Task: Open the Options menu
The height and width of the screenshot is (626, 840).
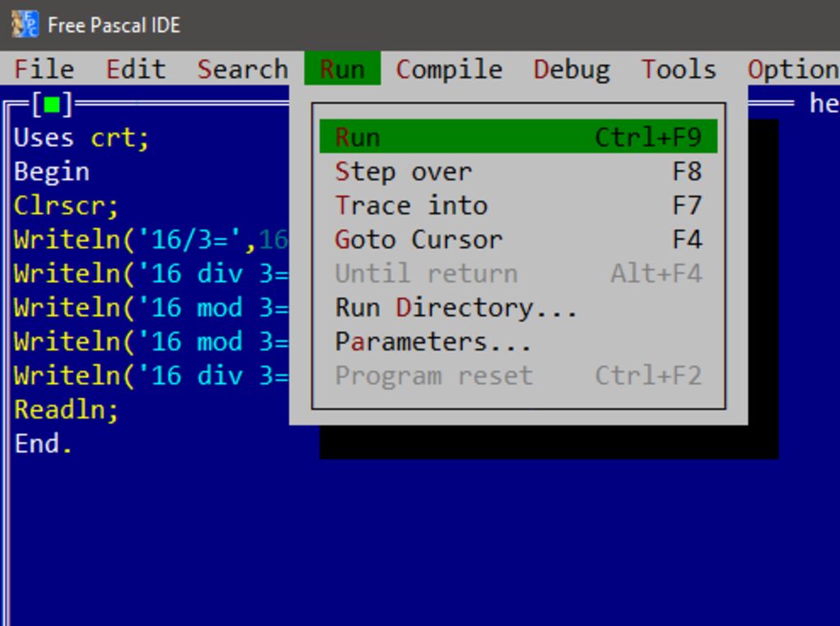Action: (793, 69)
